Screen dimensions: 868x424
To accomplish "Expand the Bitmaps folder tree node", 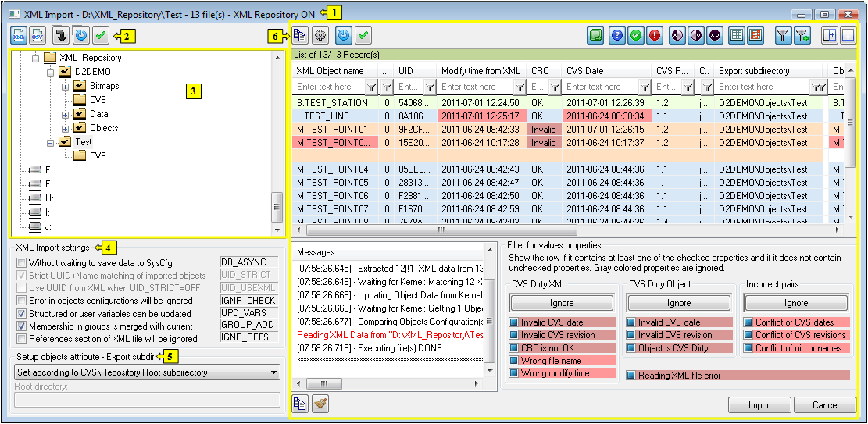I will (65, 86).
